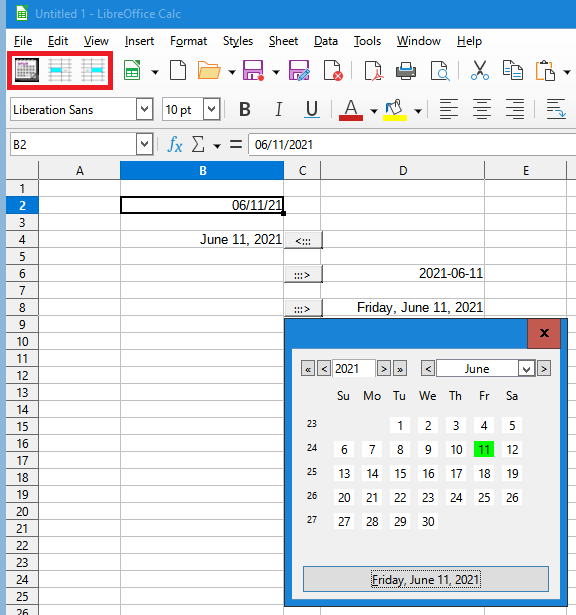Click the Print Preview icon
576x615 pixels.
tap(440, 71)
